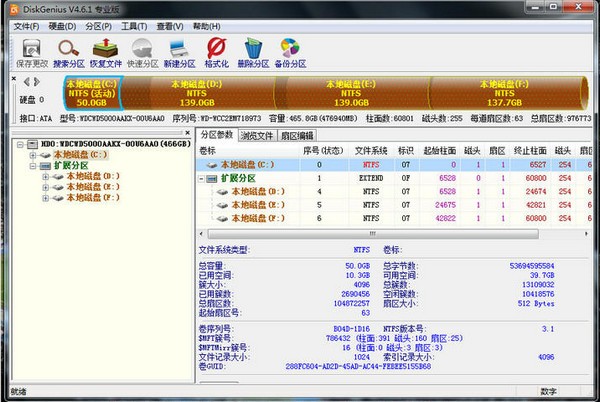Go to previous disk with left arrow
The height and width of the screenshot is (402, 600).
[26, 81]
